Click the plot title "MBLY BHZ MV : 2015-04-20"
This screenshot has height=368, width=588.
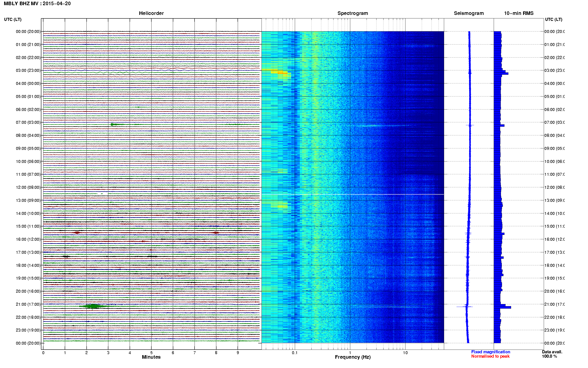[37, 4]
